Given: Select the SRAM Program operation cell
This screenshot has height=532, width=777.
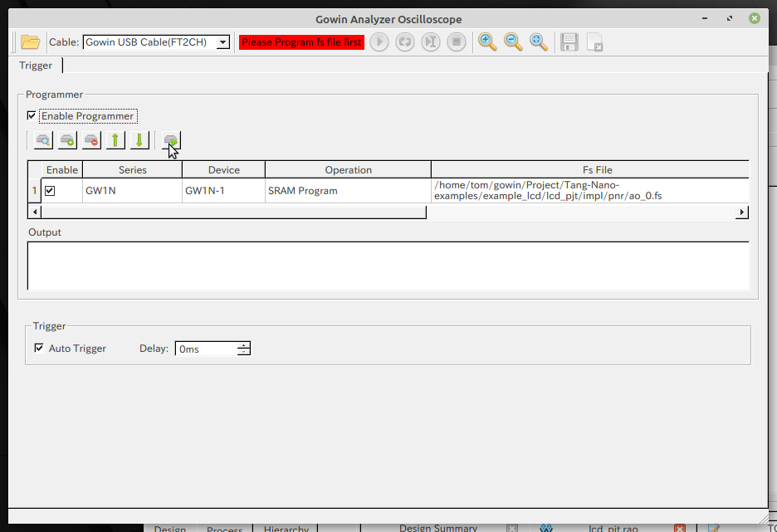Looking at the screenshot, I should [x=348, y=191].
